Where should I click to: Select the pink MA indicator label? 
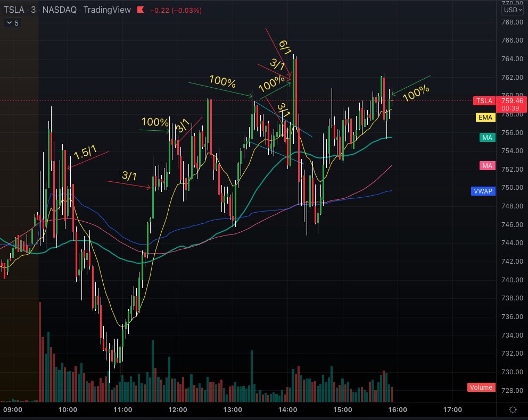487,166
